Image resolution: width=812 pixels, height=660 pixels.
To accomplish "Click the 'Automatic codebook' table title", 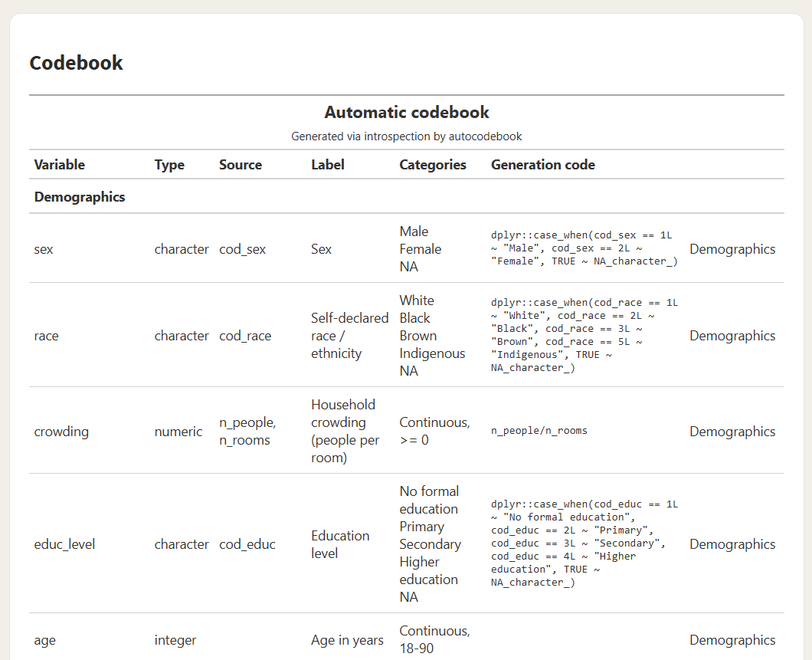I will click(x=407, y=113).
